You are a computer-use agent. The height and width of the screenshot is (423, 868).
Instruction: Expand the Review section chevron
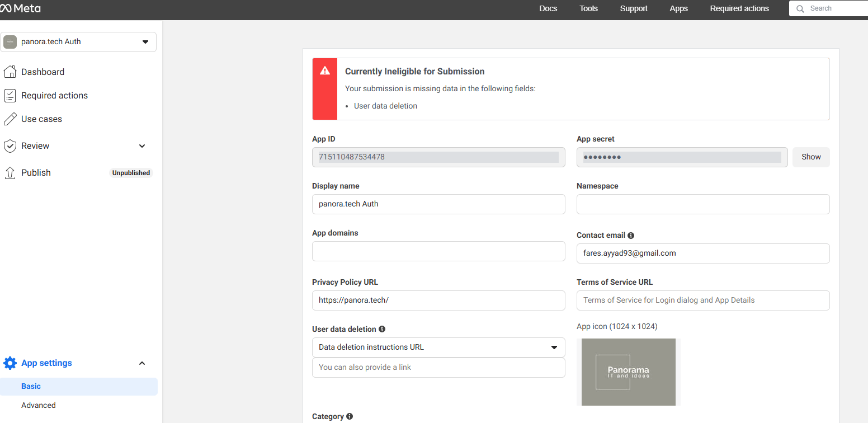click(142, 146)
